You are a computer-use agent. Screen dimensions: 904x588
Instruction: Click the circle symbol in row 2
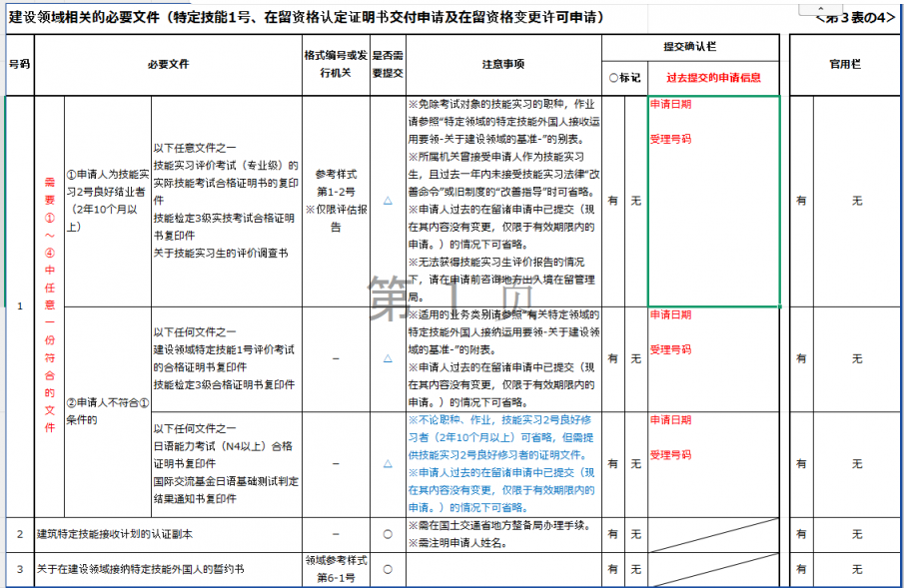387,534
